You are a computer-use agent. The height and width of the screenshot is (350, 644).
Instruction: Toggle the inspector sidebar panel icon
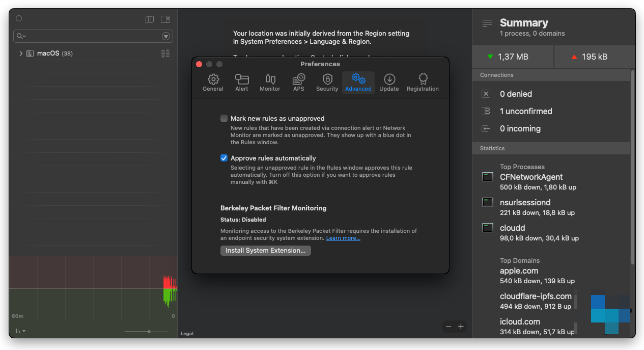click(x=165, y=19)
